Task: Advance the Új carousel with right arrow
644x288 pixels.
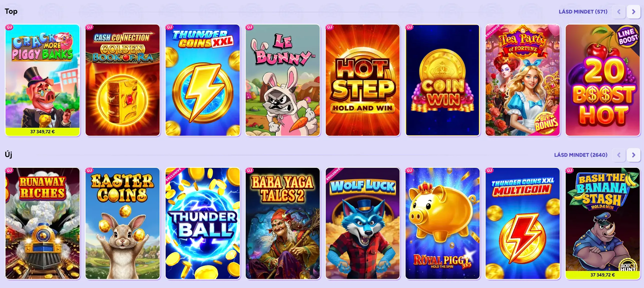Action: (x=633, y=155)
